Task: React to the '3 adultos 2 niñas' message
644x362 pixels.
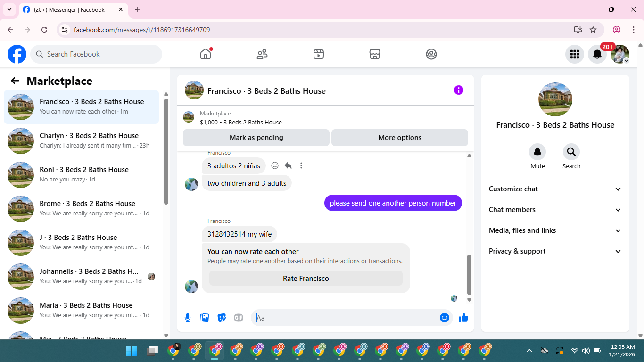Action: pyautogui.click(x=275, y=165)
